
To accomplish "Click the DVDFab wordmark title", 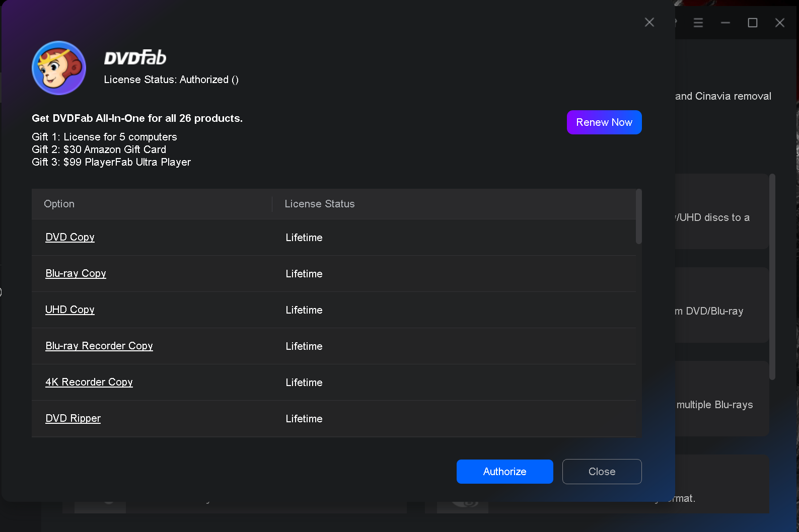I will click(135, 57).
